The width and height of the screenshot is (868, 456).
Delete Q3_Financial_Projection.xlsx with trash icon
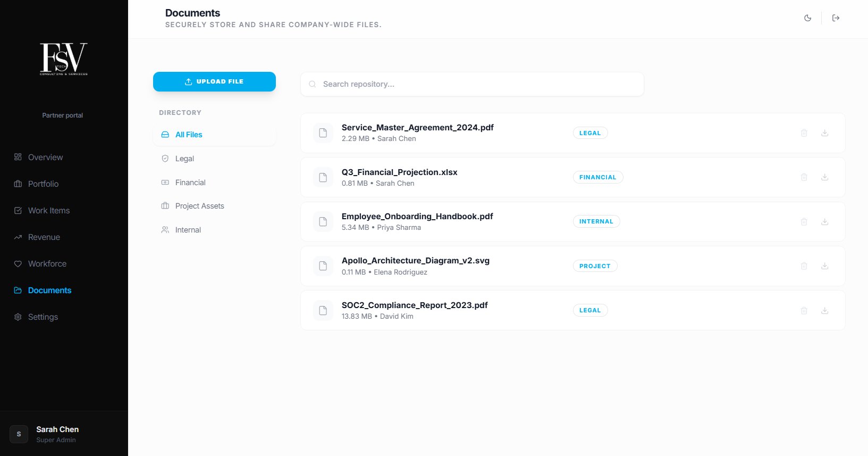(x=804, y=177)
